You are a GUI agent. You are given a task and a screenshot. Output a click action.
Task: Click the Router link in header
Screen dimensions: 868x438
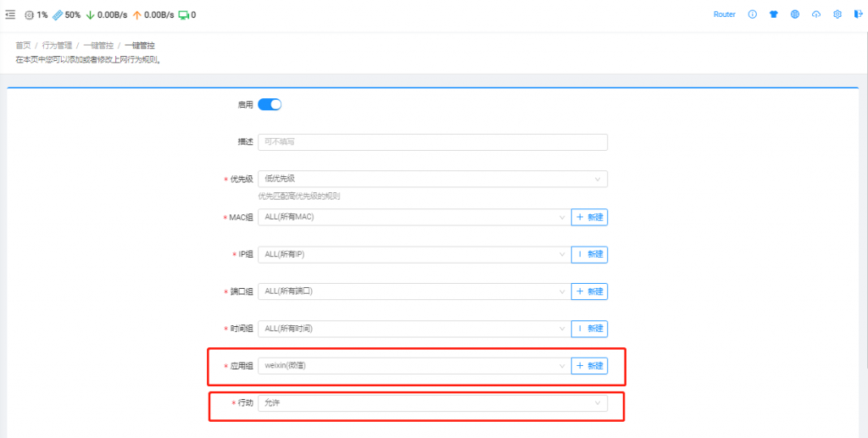[724, 14]
